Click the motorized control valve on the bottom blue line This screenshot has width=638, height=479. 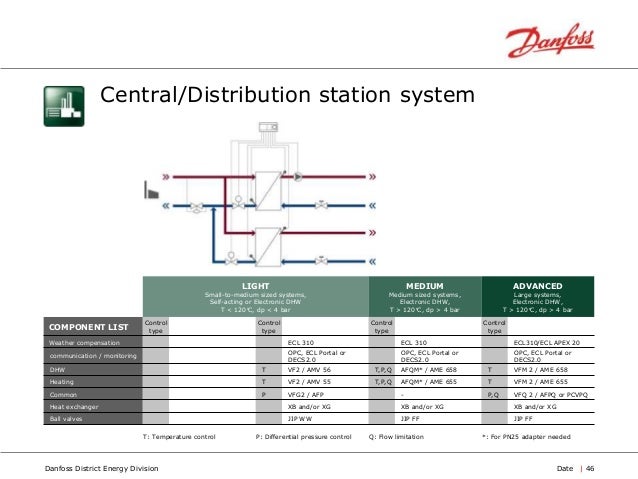pos(231,258)
